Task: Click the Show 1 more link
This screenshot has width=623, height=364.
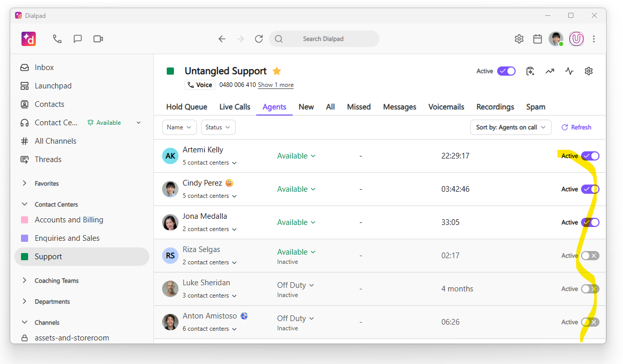Action: tap(276, 85)
